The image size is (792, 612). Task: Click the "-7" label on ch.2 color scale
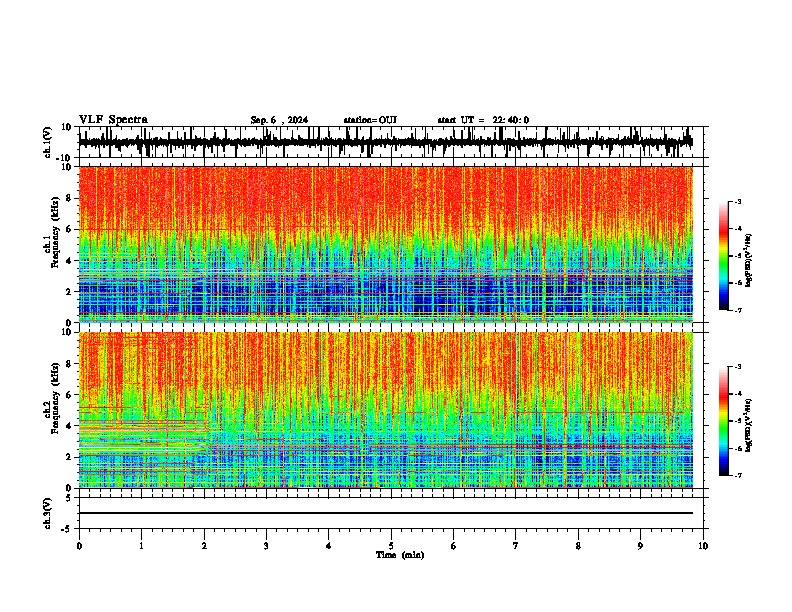pos(738,476)
